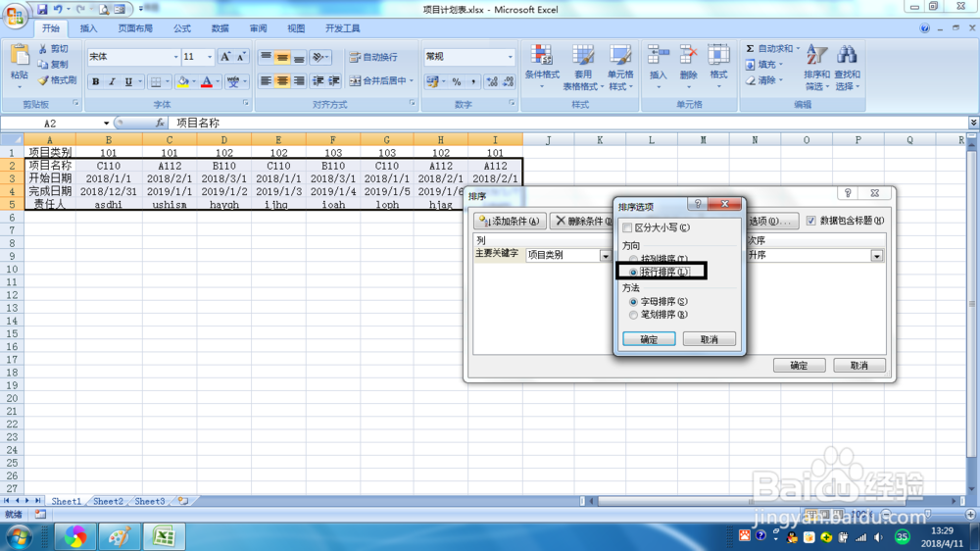The image size is (980, 551).
Task: Switch to the Formulas (公式) tab
Action: pyautogui.click(x=182, y=28)
